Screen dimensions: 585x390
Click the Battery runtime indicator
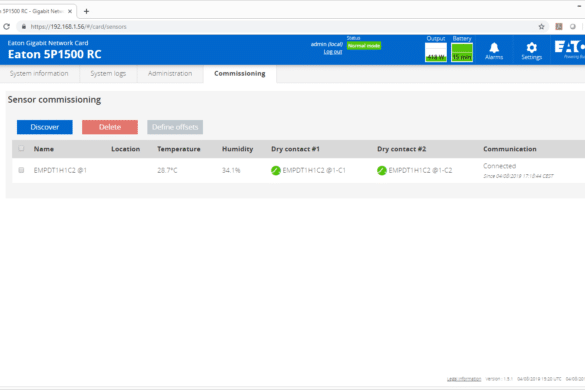(462, 52)
